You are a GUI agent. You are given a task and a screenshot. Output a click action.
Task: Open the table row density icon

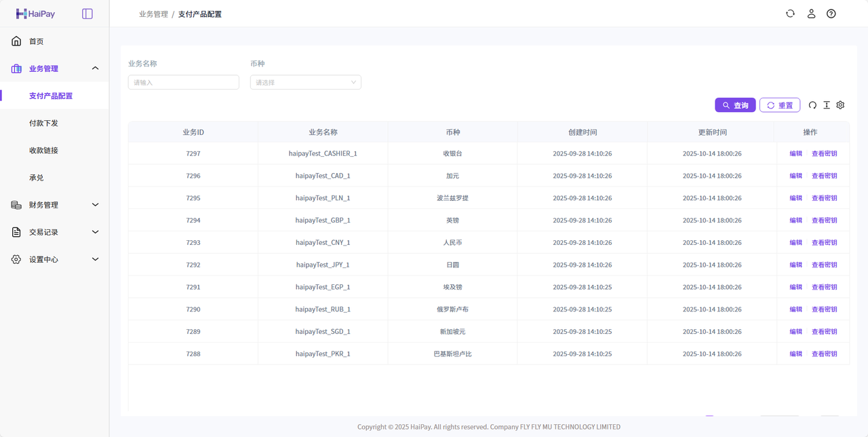tap(827, 105)
